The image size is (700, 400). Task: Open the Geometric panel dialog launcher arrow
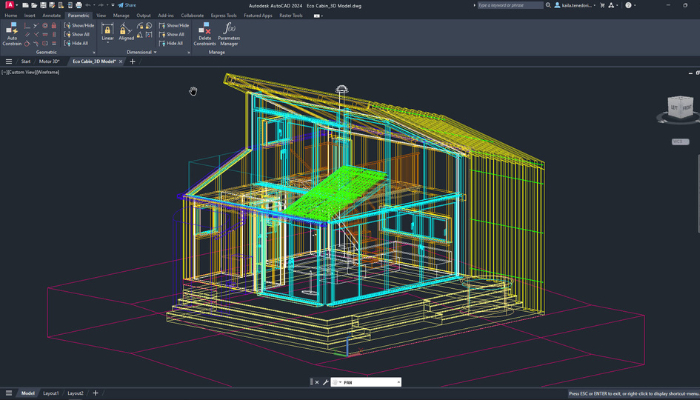[94, 53]
